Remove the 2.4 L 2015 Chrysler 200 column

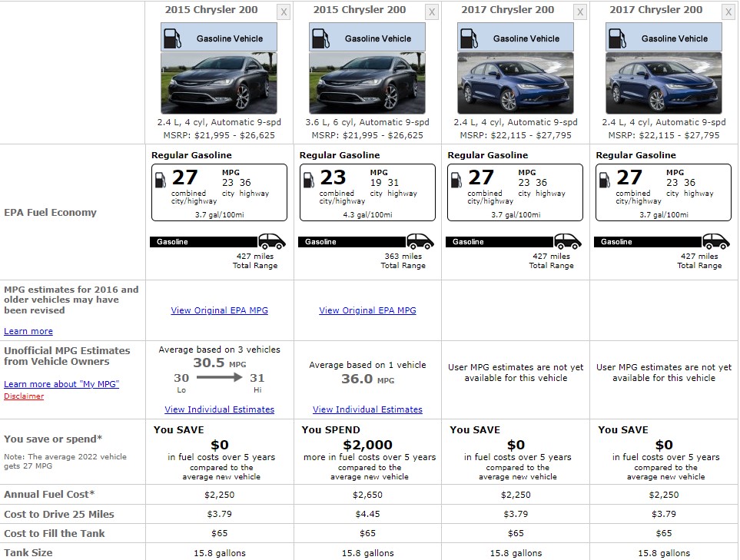click(x=283, y=12)
